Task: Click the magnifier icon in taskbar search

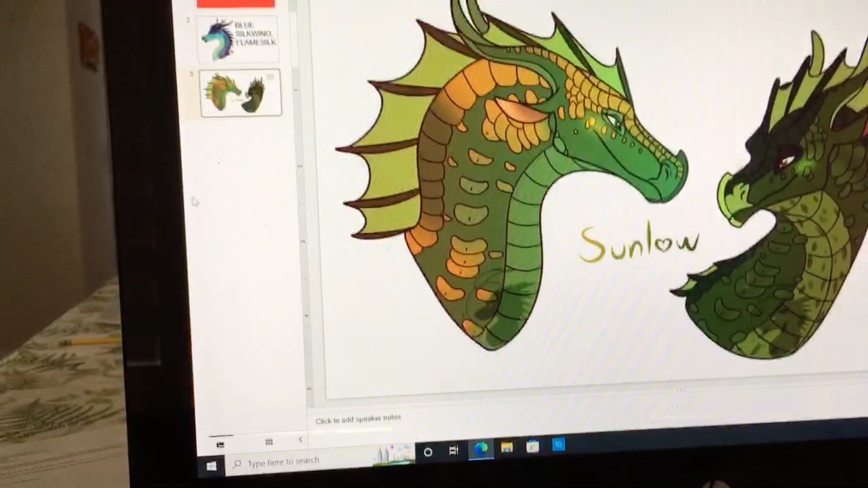Action: coord(237,464)
